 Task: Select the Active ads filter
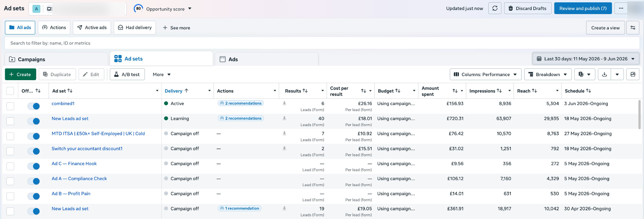tap(92, 28)
